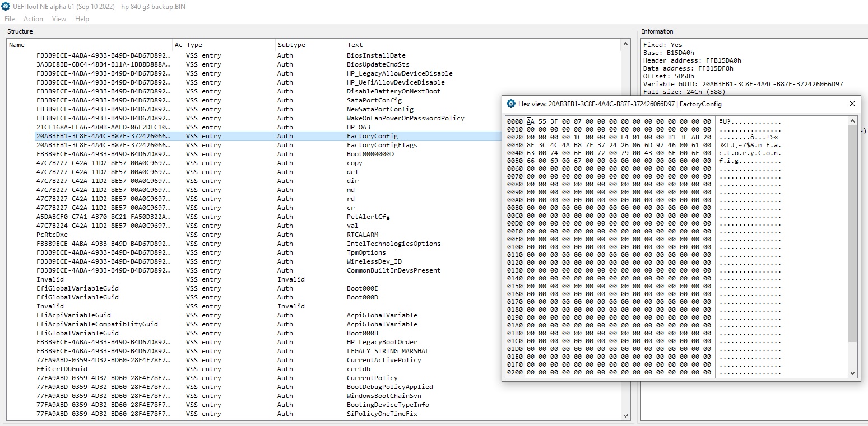Select the BiosInstallDate entry
This screenshot has width=868, height=426.
pyautogui.click(x=375, y=55)
